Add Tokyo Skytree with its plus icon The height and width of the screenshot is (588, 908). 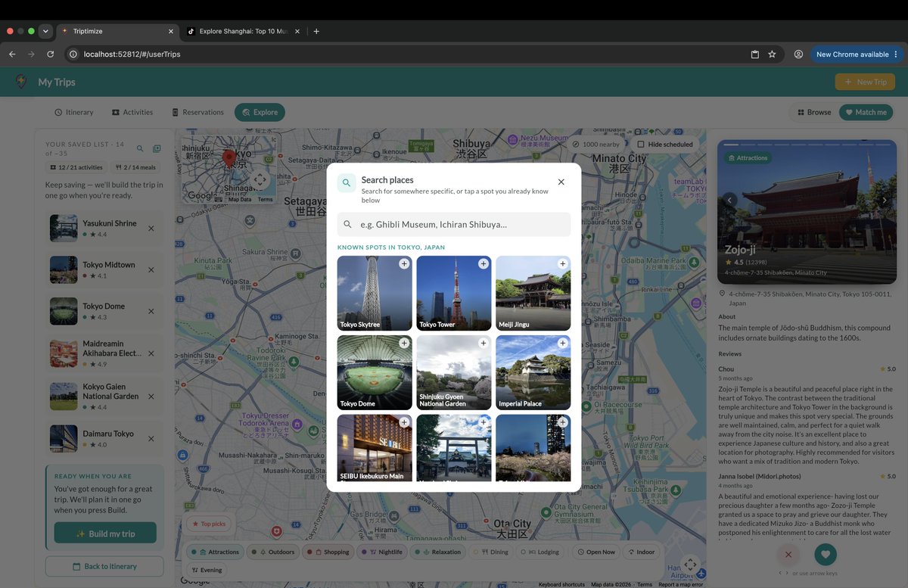click(404, 263)
